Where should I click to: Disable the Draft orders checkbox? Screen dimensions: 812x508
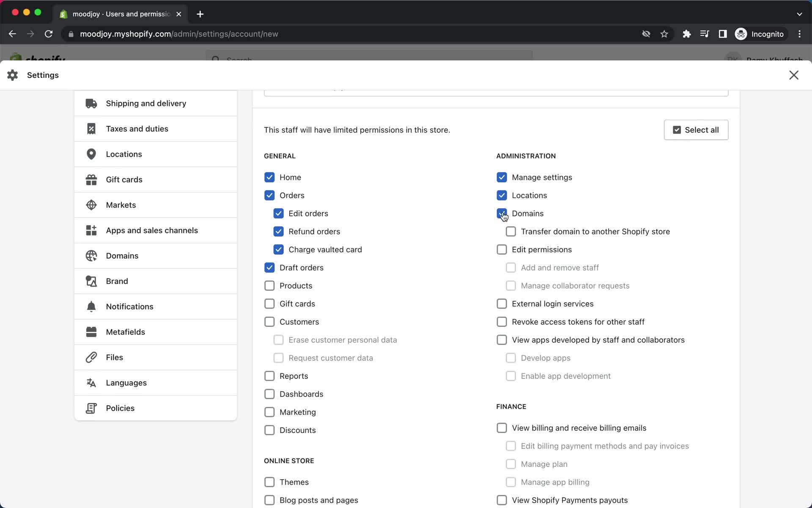tap(269, 268)
